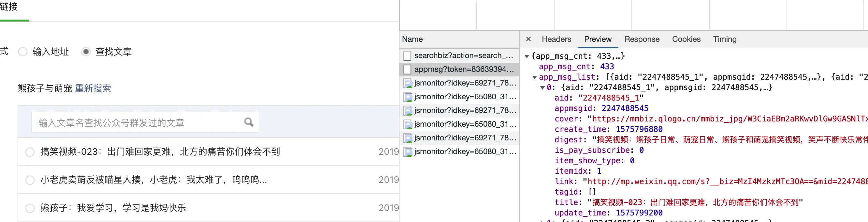Screen dimensions: 868x222
Task: Collapse the app_msg_list array
Action: pyautogui.click(x=534, y=77)
